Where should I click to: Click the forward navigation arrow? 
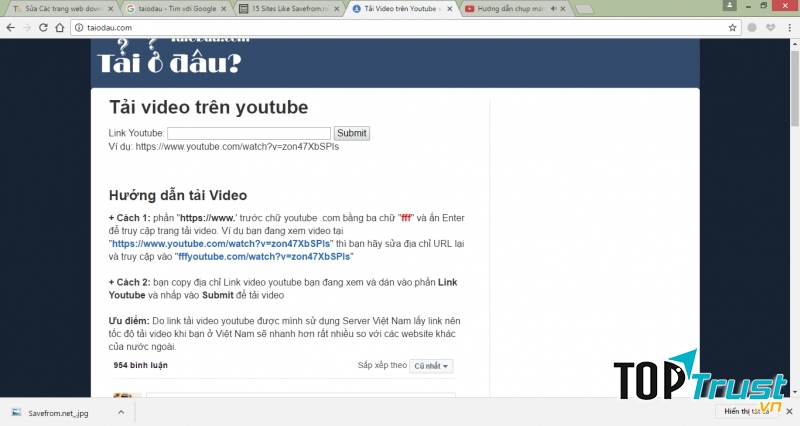[30, 27]
